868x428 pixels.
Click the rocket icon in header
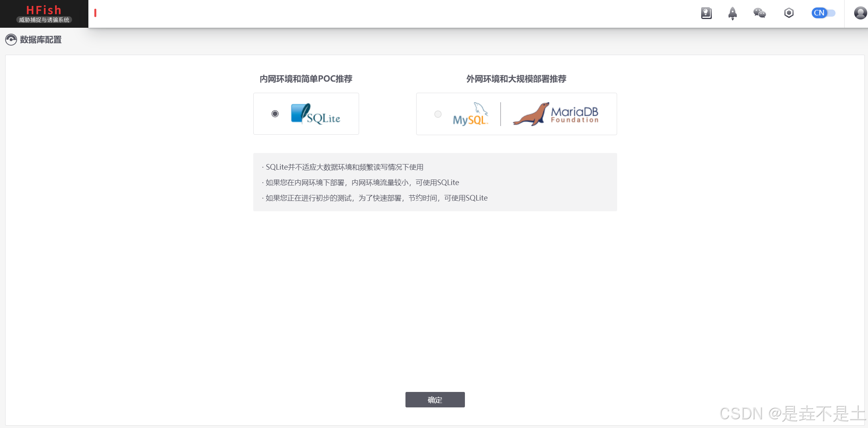coord(732,13)
